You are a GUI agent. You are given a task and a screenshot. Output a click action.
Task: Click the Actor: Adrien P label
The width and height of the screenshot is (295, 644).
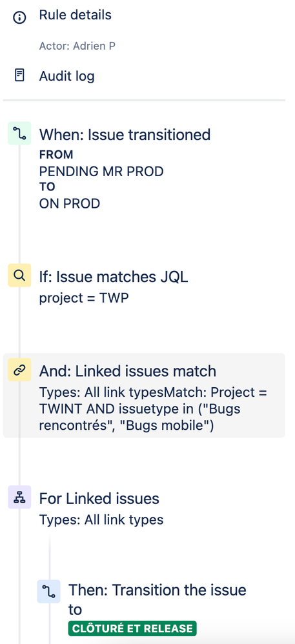77,46
